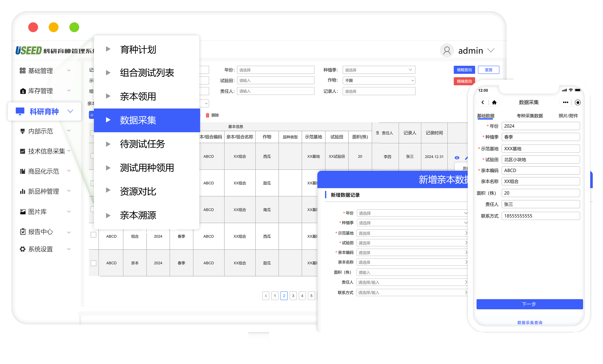
Task: Click the 库存管理 inventory icon
Action: (x=23, y=91)
